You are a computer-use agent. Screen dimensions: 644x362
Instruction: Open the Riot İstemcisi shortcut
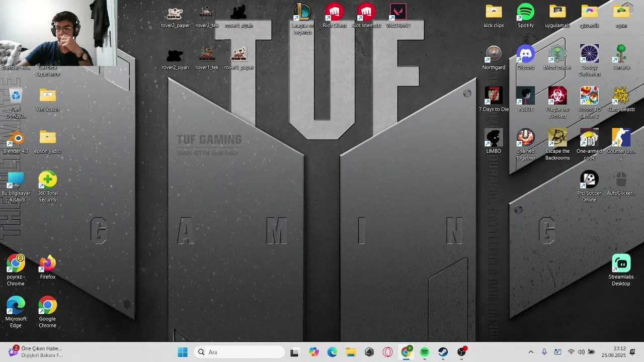366,16
